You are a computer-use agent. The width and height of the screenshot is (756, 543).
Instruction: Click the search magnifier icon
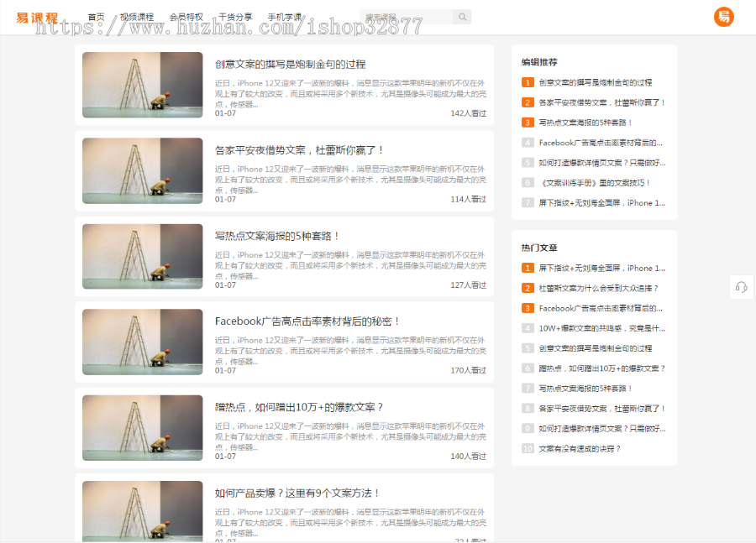pyautogui.click(x=462, y=16)
